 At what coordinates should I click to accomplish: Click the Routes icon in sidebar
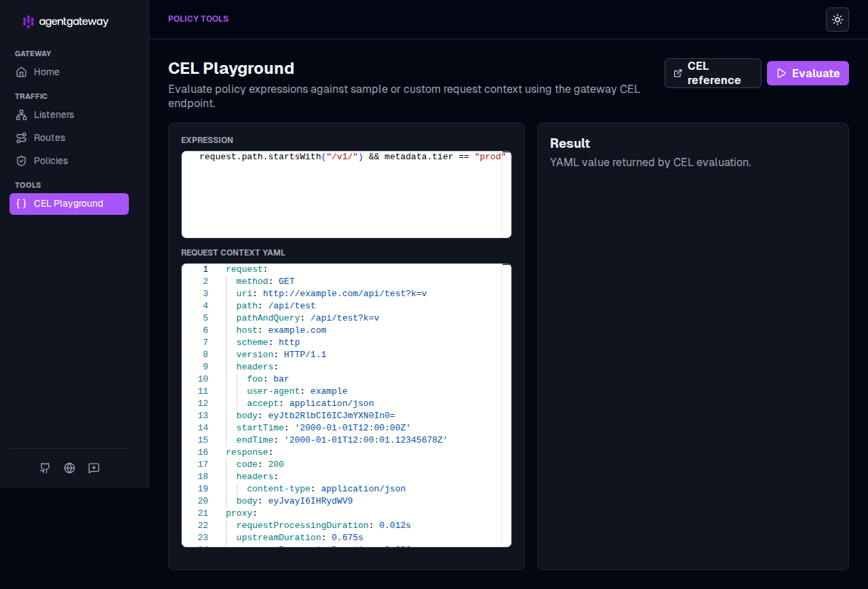point(22,138)
